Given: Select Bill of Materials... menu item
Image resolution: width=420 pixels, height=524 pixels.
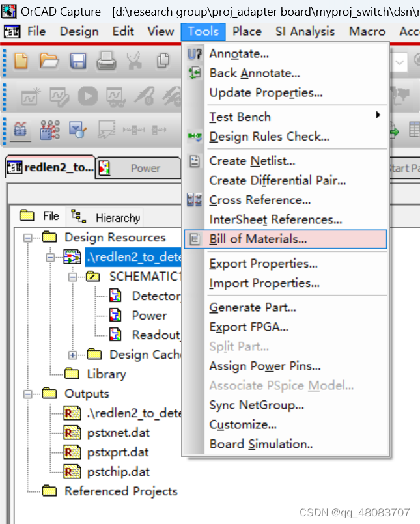Looking at the screenshot, I should coord(286,240).
